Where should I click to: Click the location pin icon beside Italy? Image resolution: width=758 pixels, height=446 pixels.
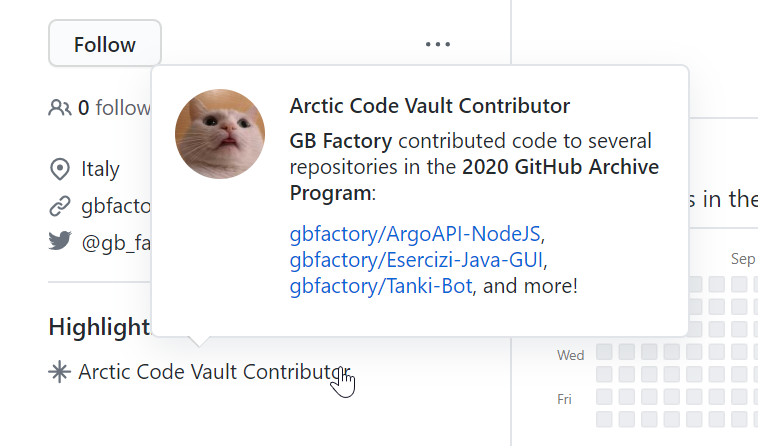click(60, 169)
